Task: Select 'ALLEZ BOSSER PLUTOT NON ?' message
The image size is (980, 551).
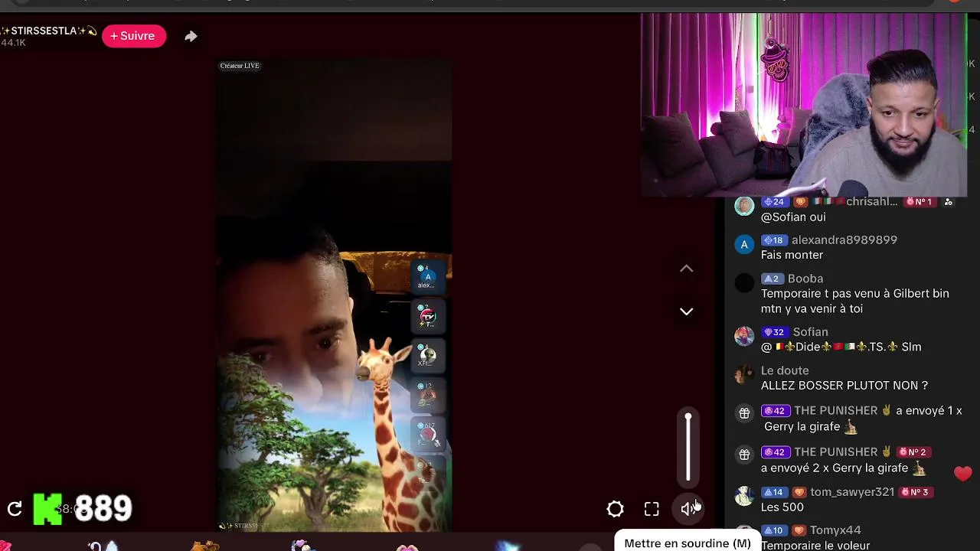Action: tap(844, 386)
